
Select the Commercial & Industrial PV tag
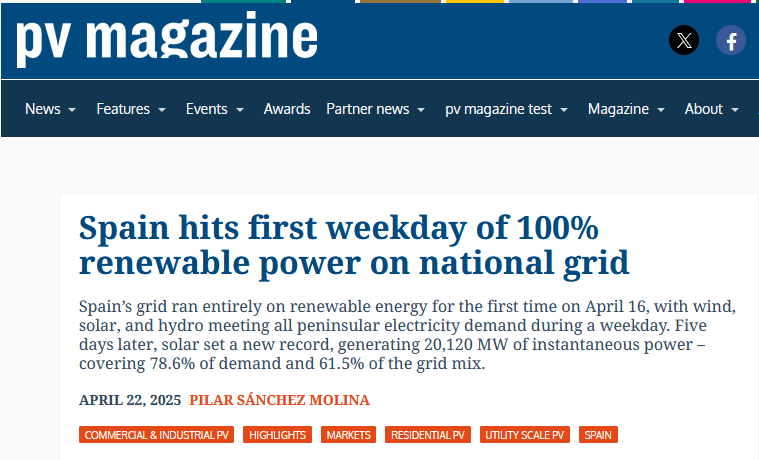pyautogui.click(x=156, y=435)
